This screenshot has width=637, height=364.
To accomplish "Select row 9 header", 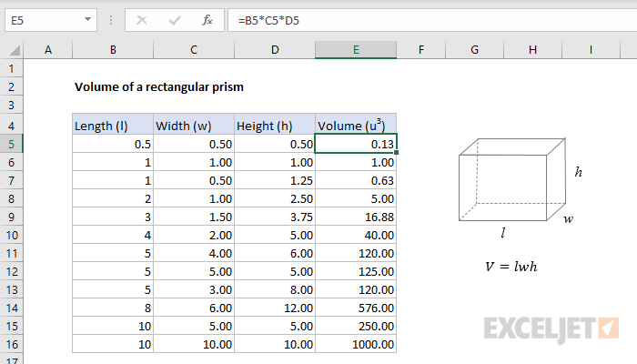I will (x=11, y=217).
